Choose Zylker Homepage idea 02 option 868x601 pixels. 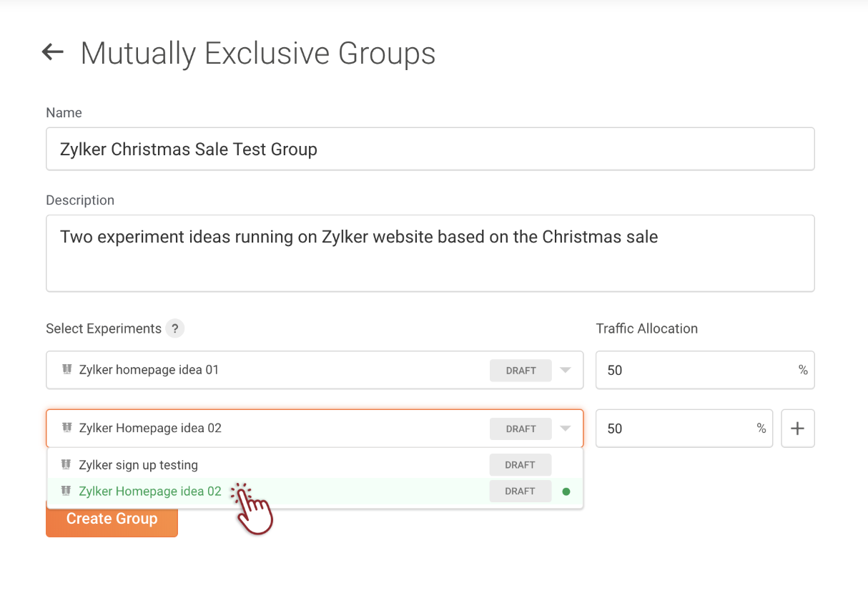pyautogui.click(x=150, y=492)
